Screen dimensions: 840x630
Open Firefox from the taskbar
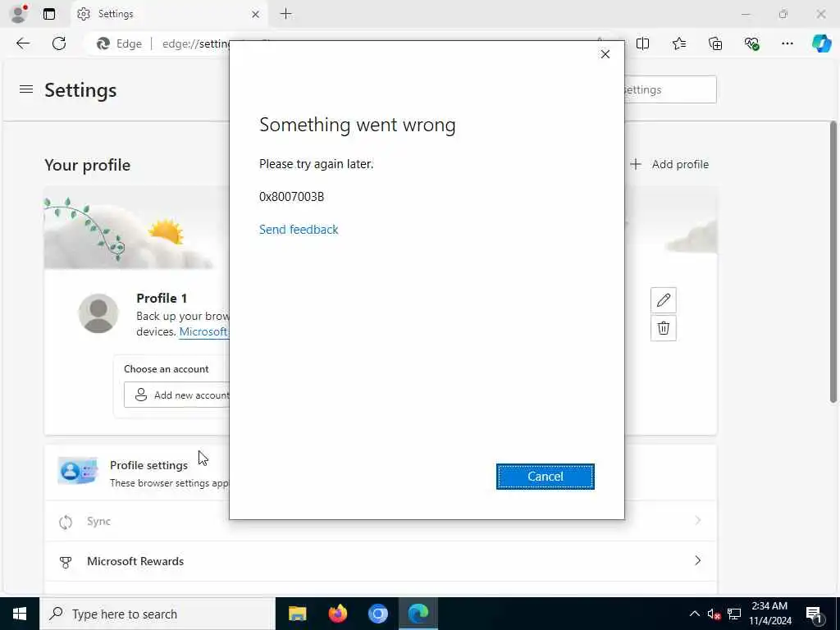point(337,614)
